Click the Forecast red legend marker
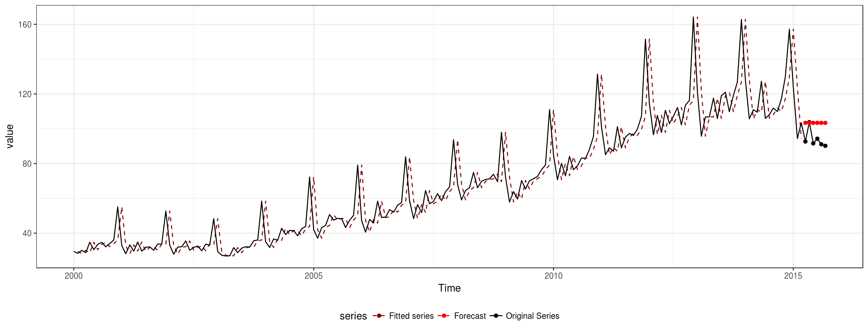This screenshot has height=334, width=868. pyautogui.click(x=444, y=316)
